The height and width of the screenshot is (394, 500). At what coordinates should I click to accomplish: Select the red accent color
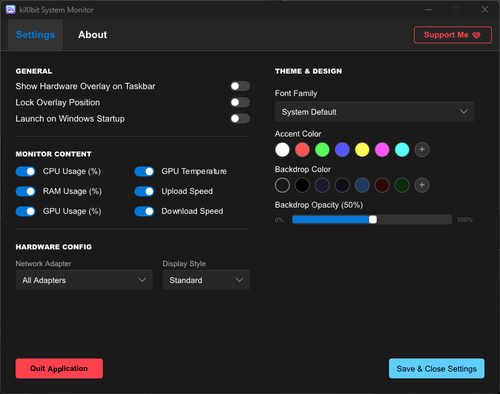pos(302,150)
